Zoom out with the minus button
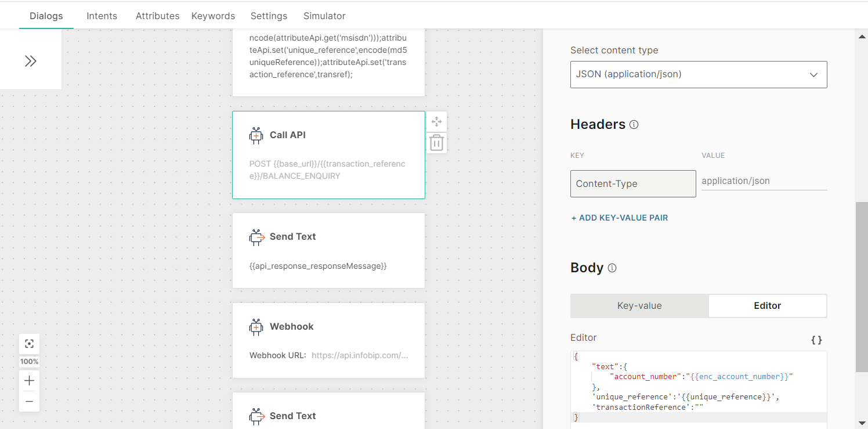 29,401
